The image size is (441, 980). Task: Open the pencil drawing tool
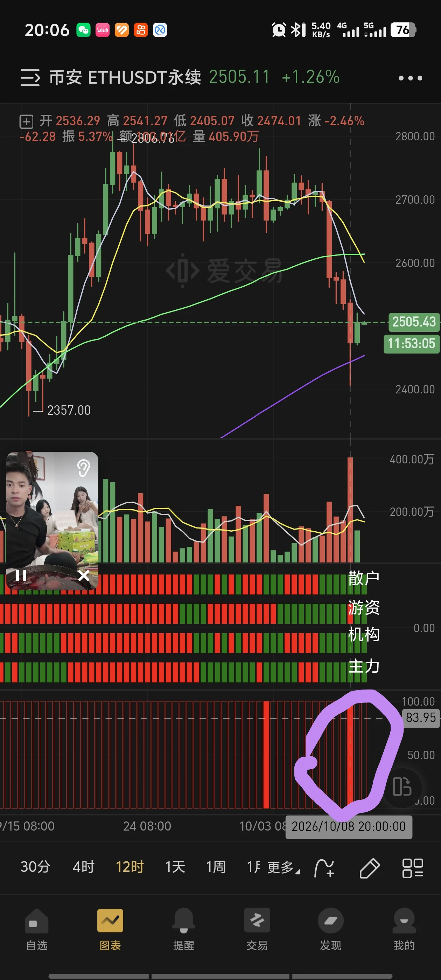click(x=370, y=868)
